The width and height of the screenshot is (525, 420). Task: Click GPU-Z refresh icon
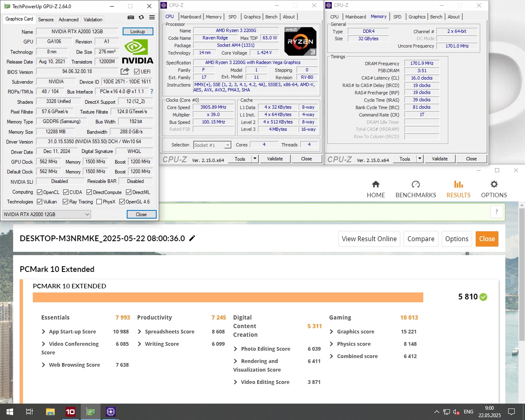141,17
